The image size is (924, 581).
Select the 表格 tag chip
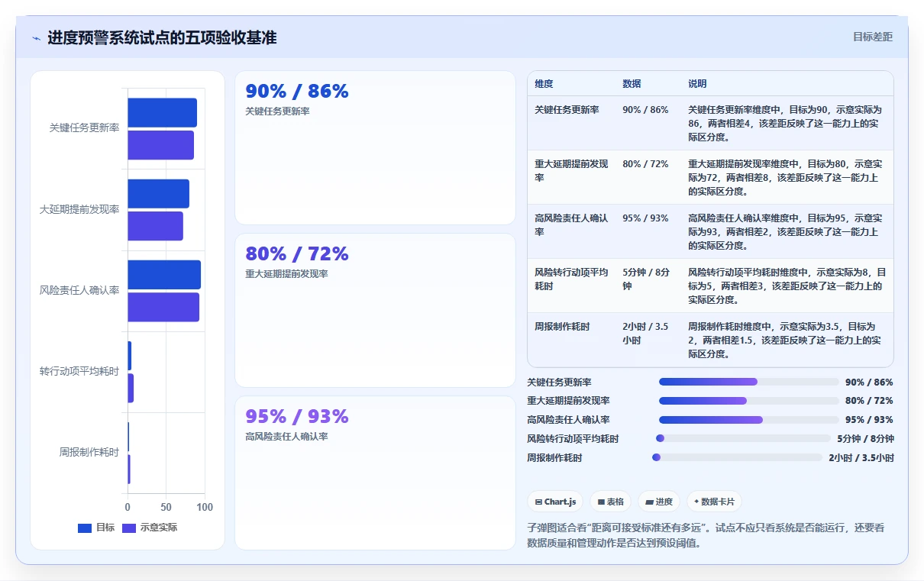(x=610, y=502)
